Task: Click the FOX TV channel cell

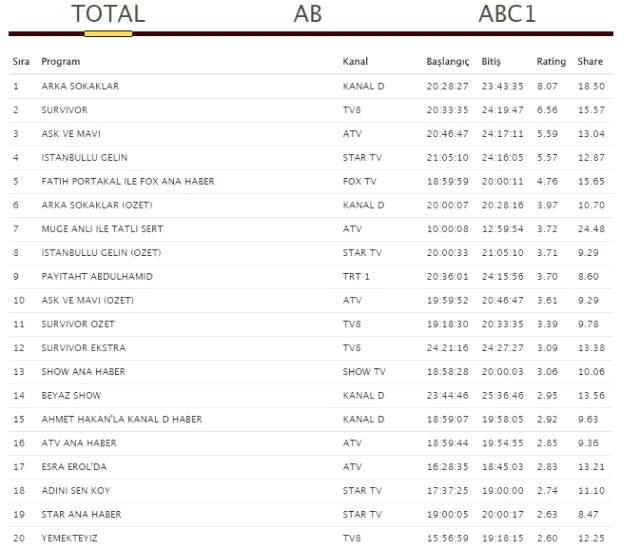Action: tap(359, 181)
